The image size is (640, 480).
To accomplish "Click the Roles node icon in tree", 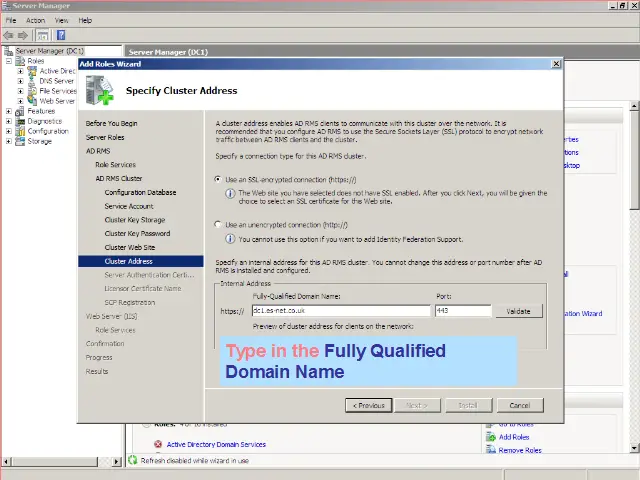I will (x=20, y=61).
